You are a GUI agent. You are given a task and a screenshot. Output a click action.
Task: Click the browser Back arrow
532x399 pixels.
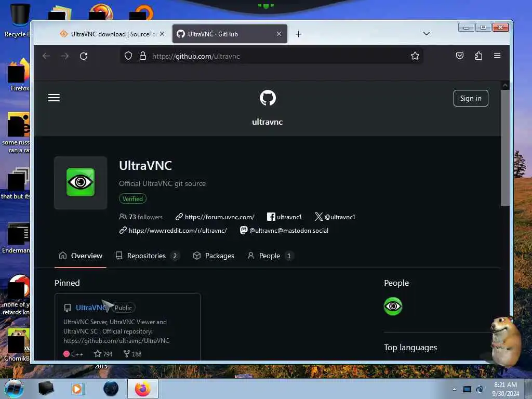[46, 56]
